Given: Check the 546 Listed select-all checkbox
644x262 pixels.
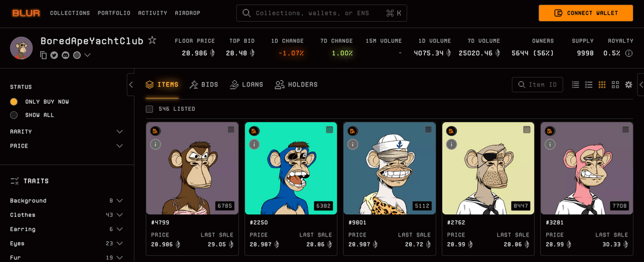Looking at the screenshot, I should (x=150, y=109).
